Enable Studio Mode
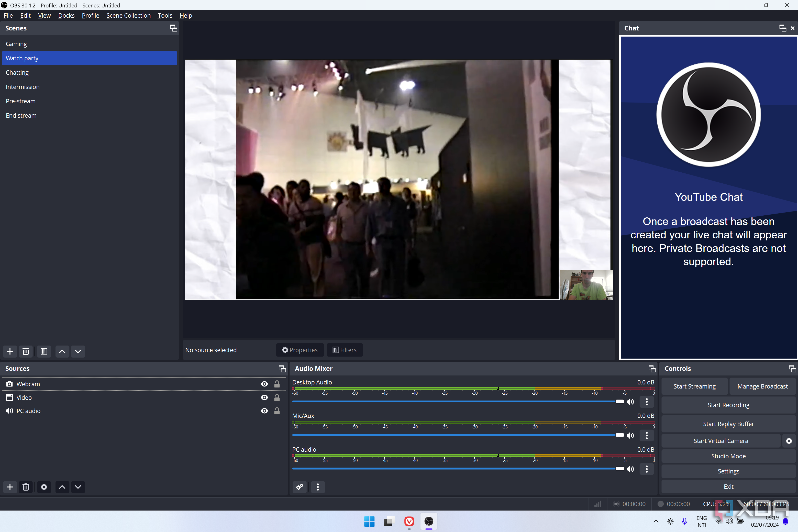Viewport: 798px width, 532px height. (728, 456)
